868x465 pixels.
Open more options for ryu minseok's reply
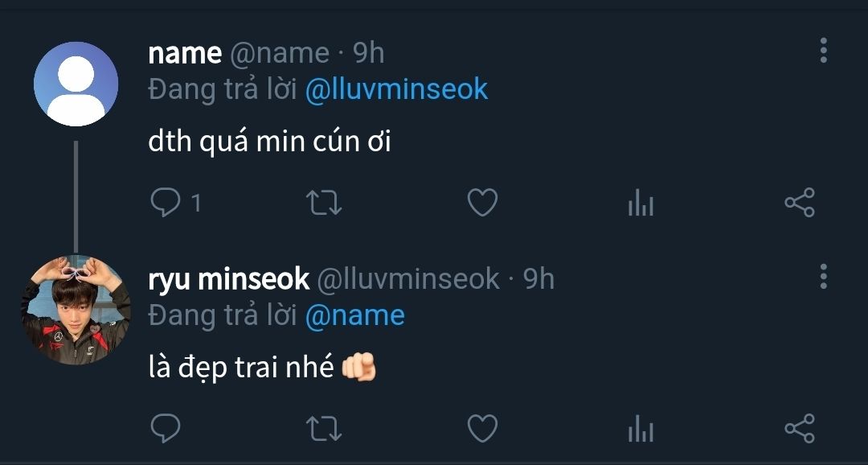(x=823, y=276)
